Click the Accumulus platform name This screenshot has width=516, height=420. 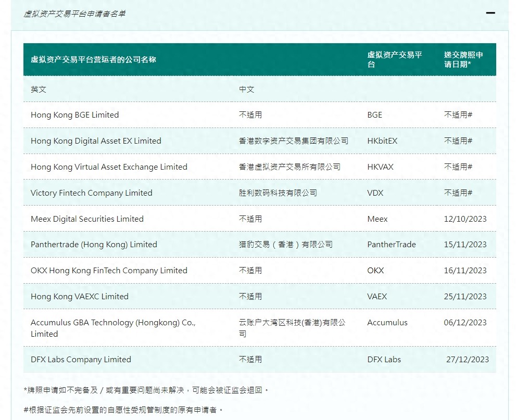[x=387, y=323]
